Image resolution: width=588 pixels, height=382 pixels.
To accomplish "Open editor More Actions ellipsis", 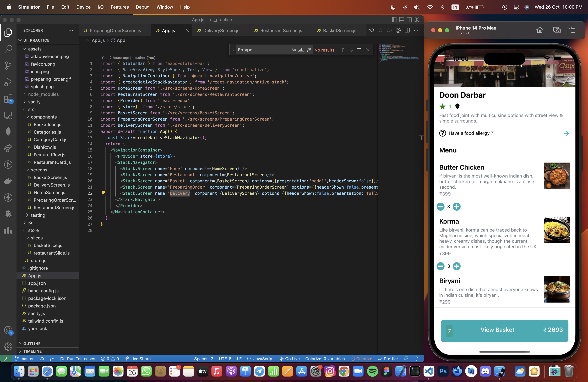I will coord(416,30).
